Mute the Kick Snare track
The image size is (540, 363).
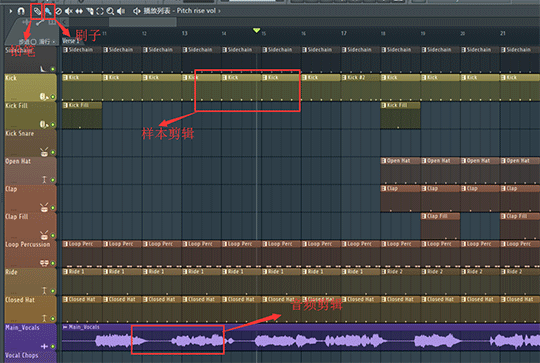pyautogui.click(x=53, y=152)
